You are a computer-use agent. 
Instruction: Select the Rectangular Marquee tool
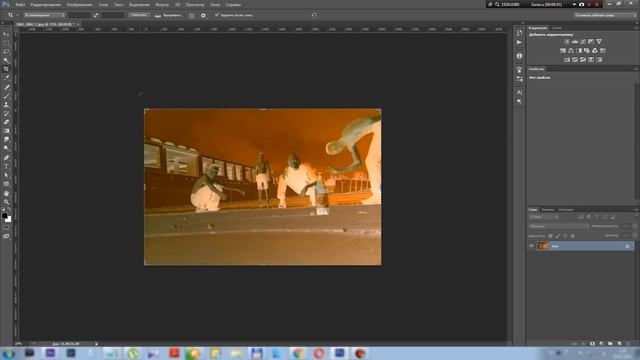click(6, 43)
